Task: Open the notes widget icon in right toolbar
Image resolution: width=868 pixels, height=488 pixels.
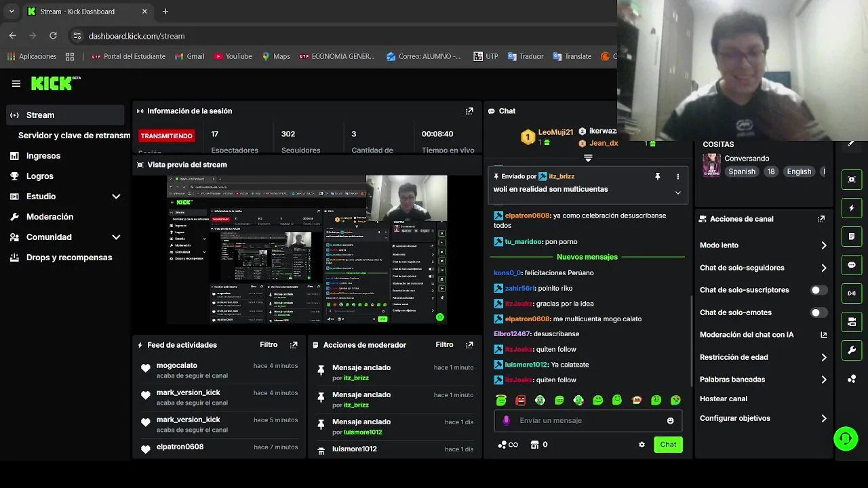Action: tap(852, 237)
